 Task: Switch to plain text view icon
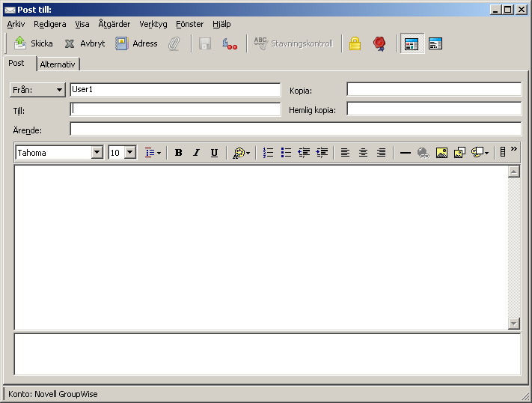pos(435,43)
